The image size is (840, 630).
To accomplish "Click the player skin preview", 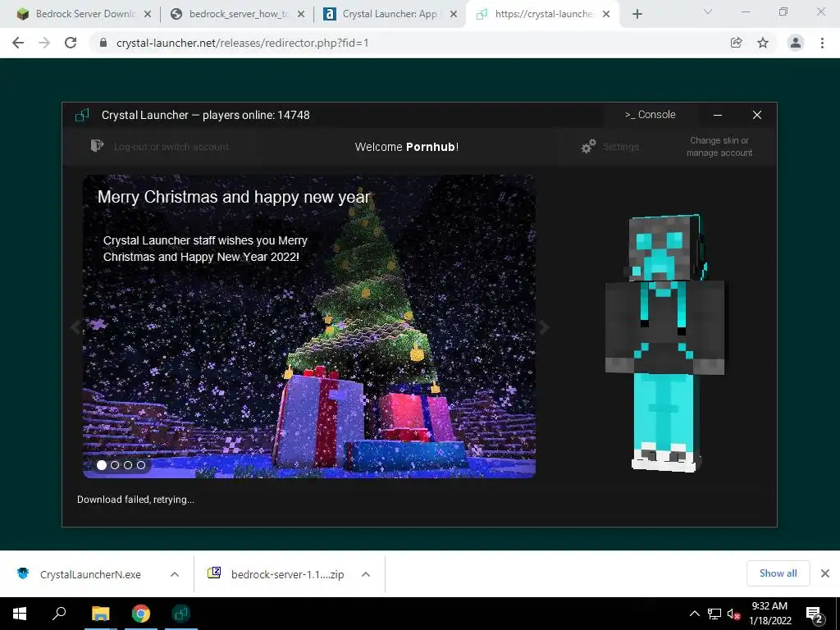I will 664,343.
